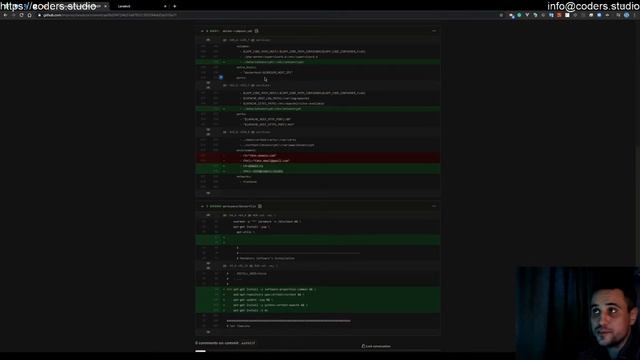
Task: Open the Chrome three-dot menu
Action: pyautogui.click(x=635, y=15)
